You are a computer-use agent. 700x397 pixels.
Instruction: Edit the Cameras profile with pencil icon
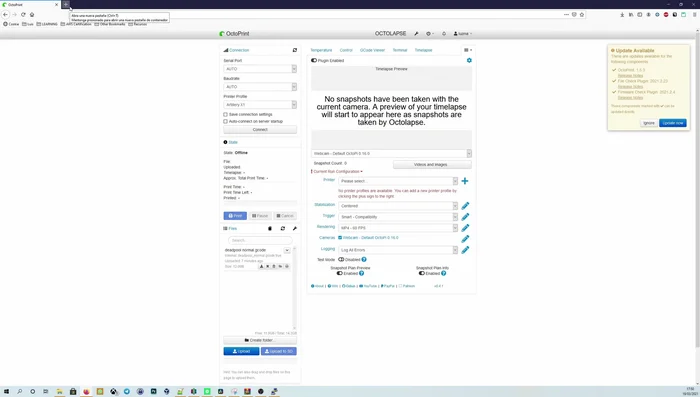[x=465, y=239]
